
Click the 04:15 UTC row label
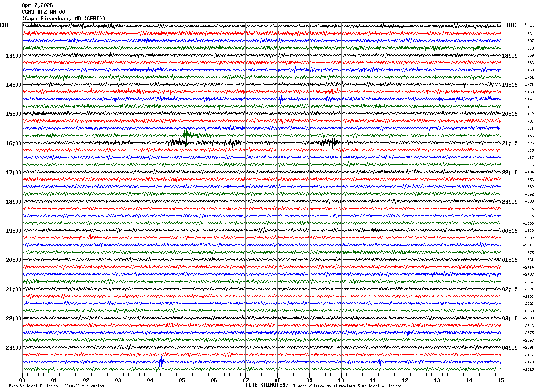[510, 348]
